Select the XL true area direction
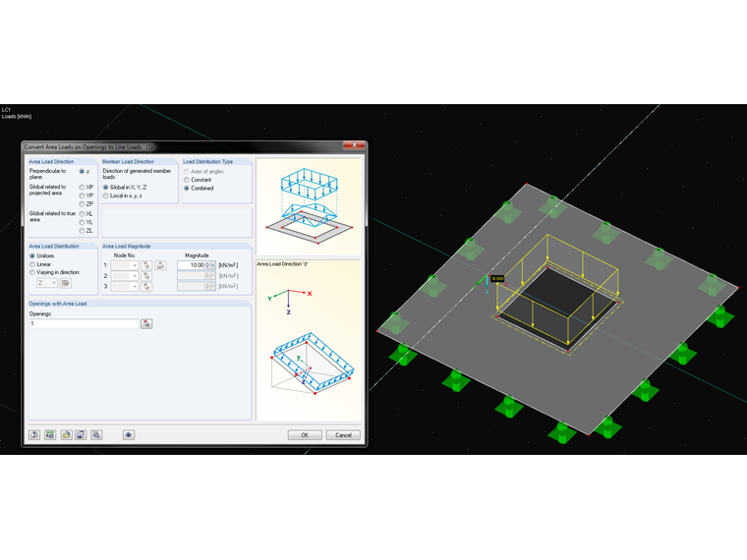The height and width of the screenshot is (560, 747). (x=82, y=214)
